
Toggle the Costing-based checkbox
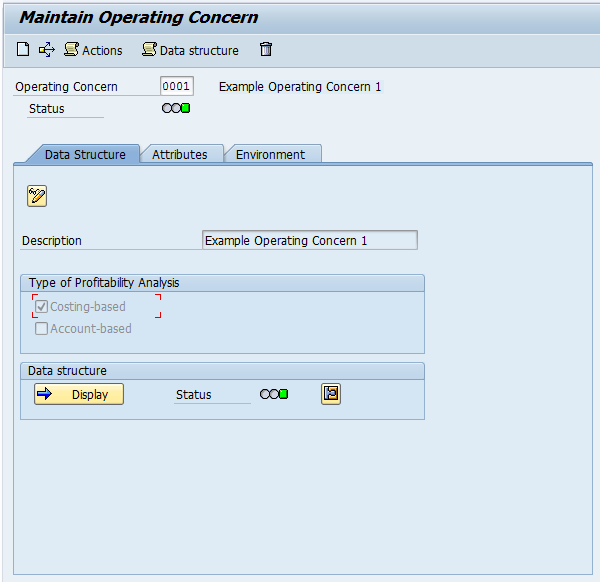click(x=41, y=306)
